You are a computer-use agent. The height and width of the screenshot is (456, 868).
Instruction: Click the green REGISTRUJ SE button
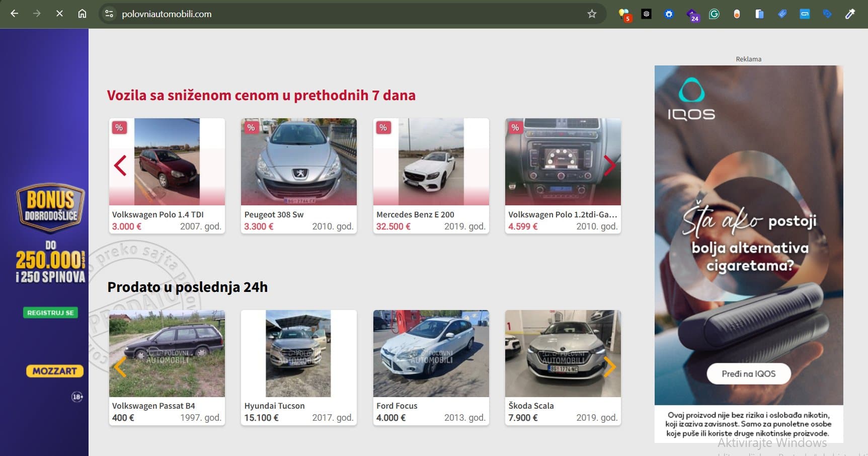[x=50, y=313]
